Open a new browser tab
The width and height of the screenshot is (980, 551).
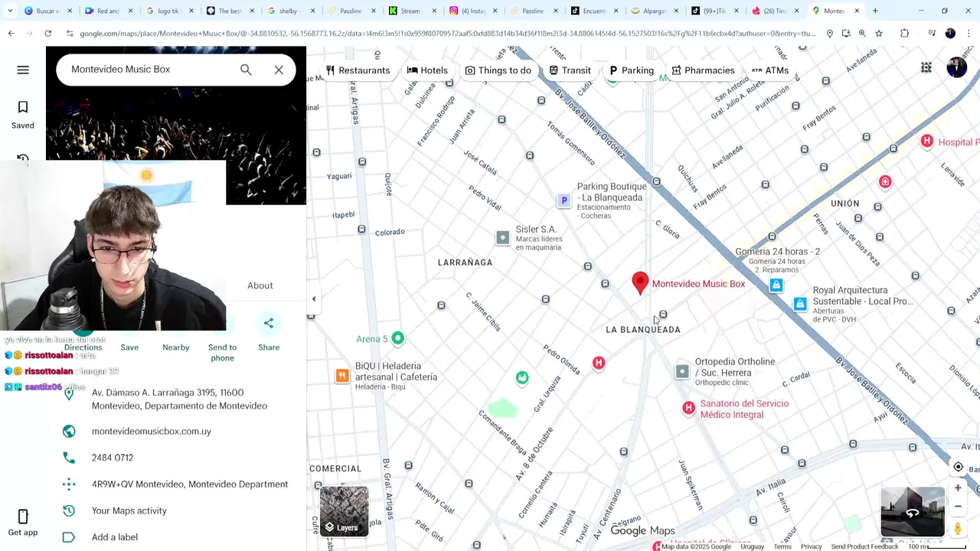(875, 11)
